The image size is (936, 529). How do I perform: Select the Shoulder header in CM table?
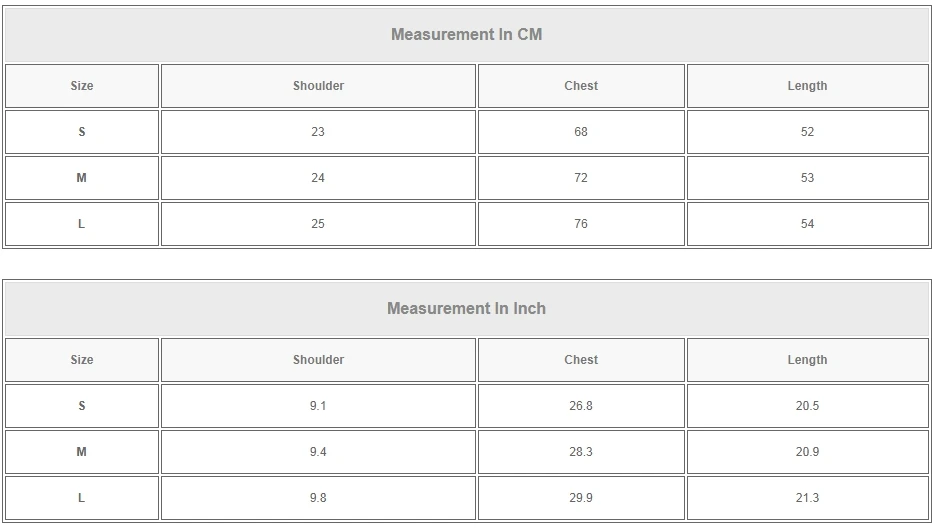point(318,86)
